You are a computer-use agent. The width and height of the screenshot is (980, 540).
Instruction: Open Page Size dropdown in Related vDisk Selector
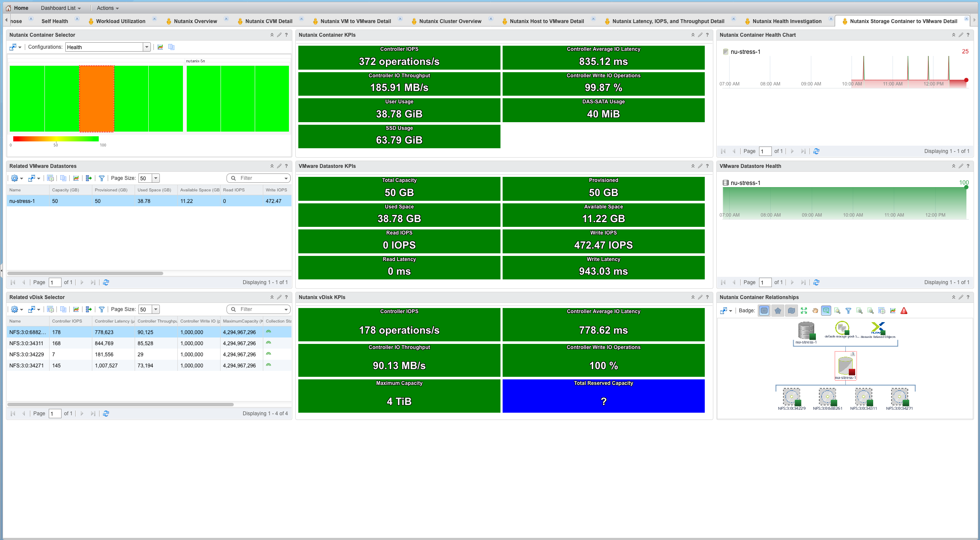pyautogui.click(x=156, y=309)
